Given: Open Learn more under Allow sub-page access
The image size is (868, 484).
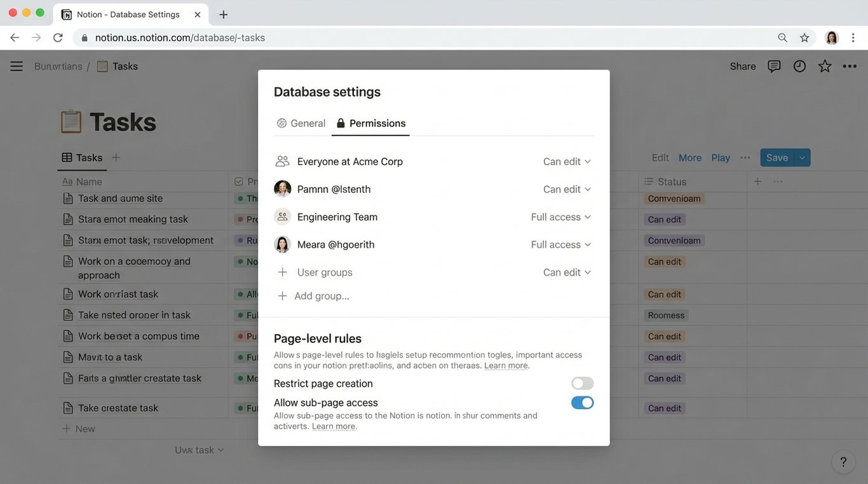Looking at the screenshot, I should pos(334,426).
